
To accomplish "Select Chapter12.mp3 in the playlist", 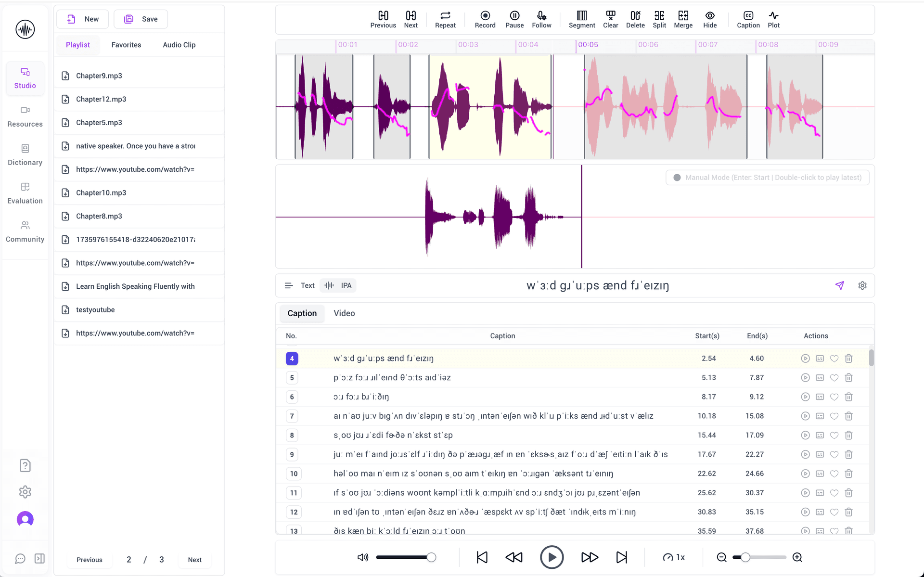I will point(101,99).
